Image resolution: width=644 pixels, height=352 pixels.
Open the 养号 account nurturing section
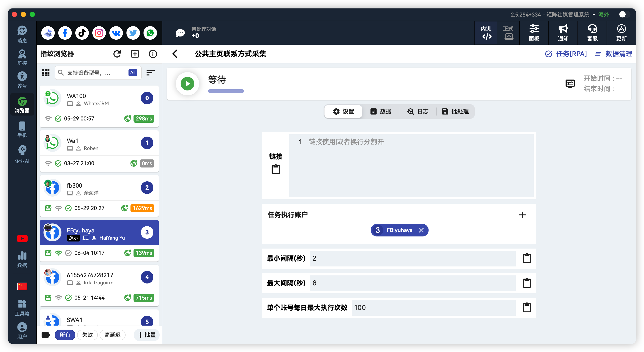pyautogui.click(x=22, y=80)
